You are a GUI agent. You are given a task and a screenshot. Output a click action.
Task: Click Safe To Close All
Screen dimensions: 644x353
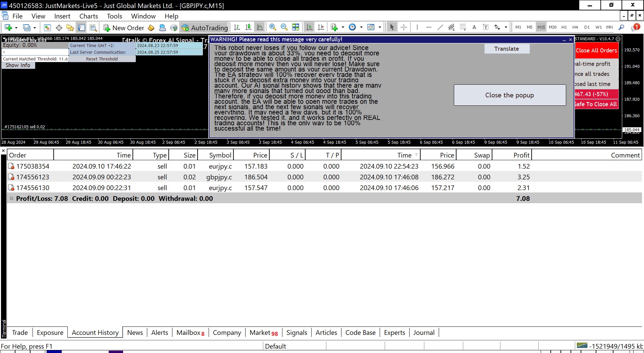tap(596, 104)
